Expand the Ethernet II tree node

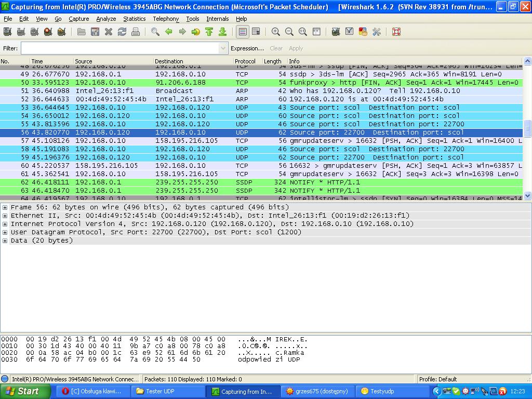(x=5, y=216)
